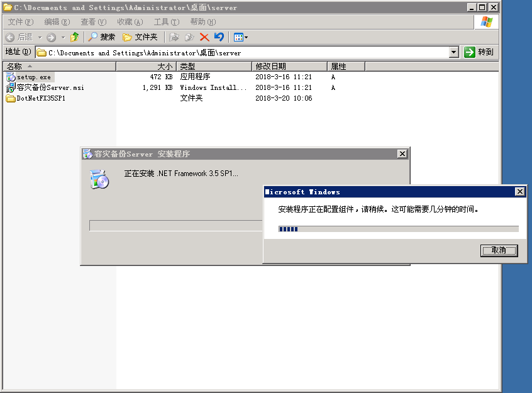Click the 转到 Go button
Image resolution: width=532 pixels, height=393 pixels.
(479, 53)
